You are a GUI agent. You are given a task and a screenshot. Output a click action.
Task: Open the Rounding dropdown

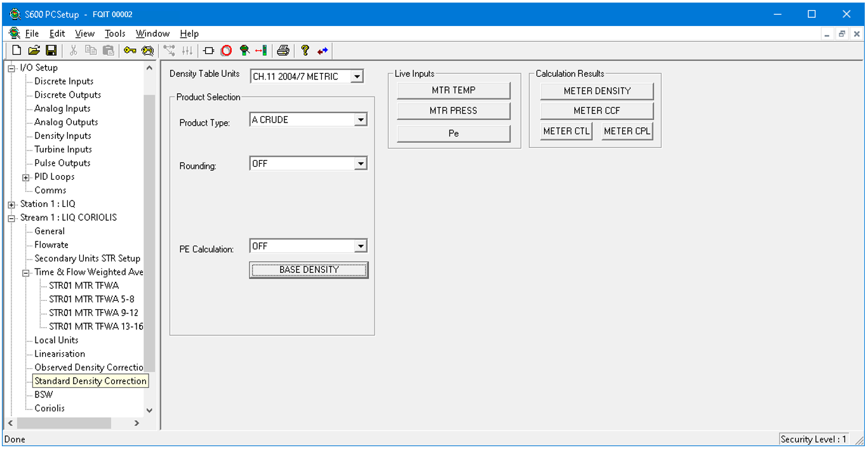[361, 164]
